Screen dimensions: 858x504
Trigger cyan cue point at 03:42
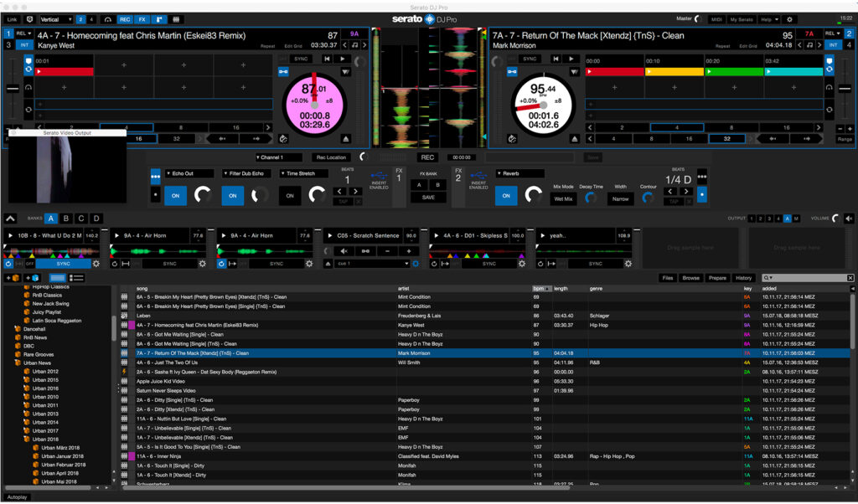793,72
